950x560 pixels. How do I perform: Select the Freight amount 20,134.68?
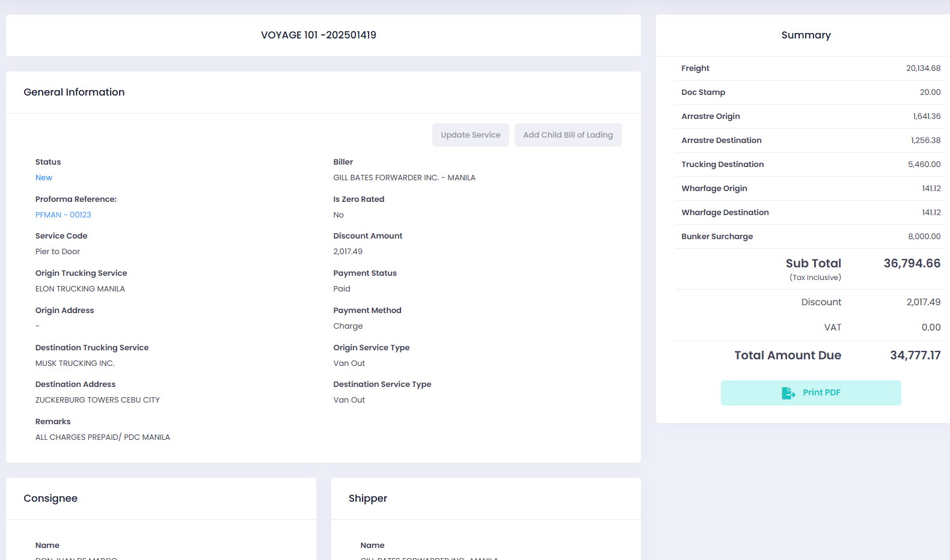click(924, 68)
